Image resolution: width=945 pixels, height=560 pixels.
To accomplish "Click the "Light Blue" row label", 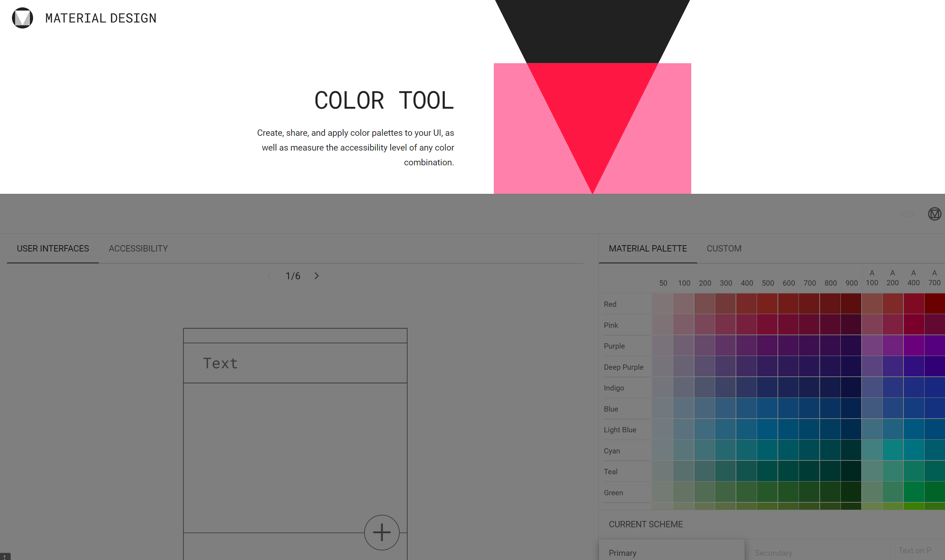I will coord(620,430).
